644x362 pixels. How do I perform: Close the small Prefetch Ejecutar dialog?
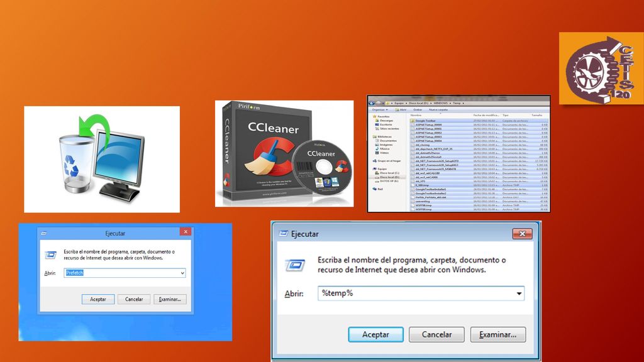(x=186, y=232)
